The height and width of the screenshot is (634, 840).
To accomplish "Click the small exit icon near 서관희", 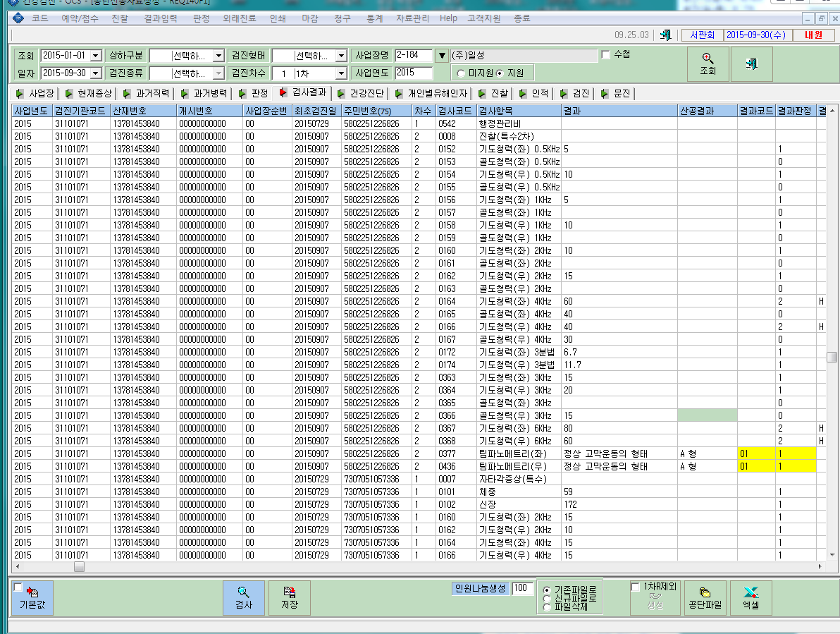I will (x=665, y=35).
